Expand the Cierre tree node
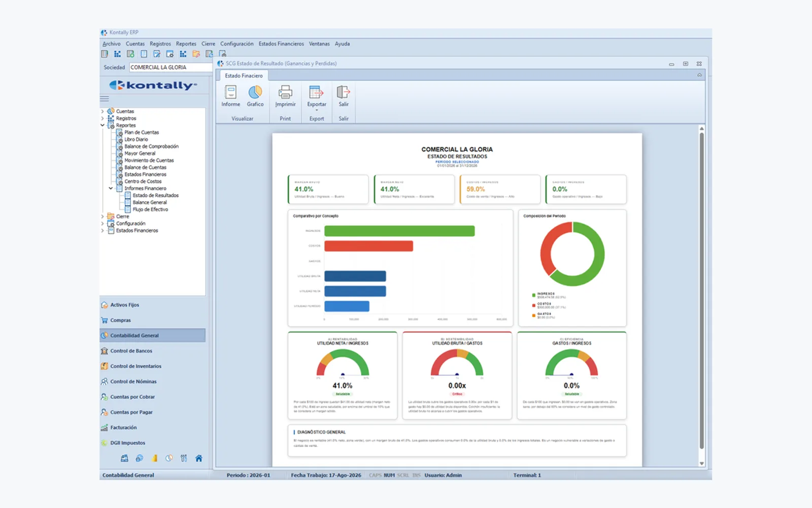 coord(103,216)
